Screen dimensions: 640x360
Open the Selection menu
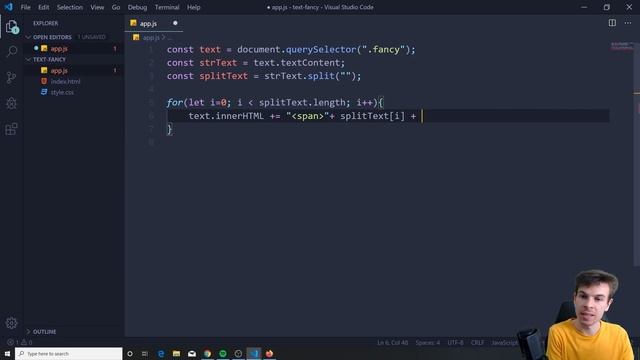(x=70, y=7)
